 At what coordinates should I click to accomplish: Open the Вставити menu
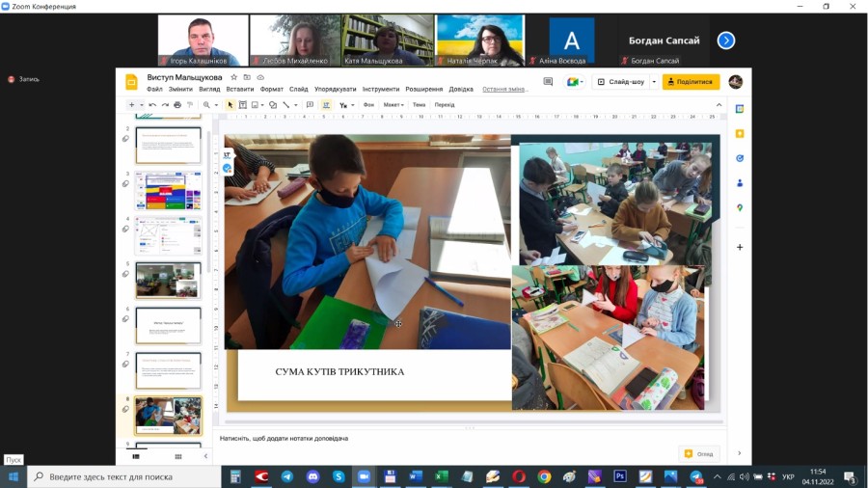point(240,89)
